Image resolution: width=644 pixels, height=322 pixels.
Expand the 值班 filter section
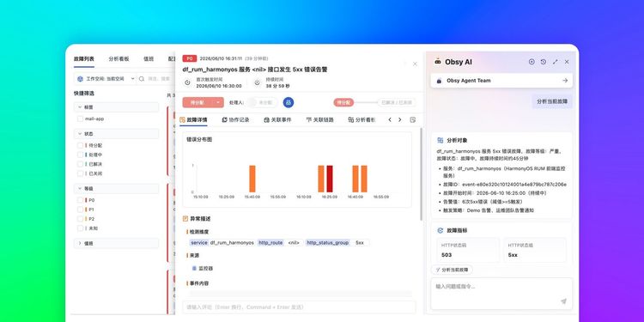[x=116, y=243]
